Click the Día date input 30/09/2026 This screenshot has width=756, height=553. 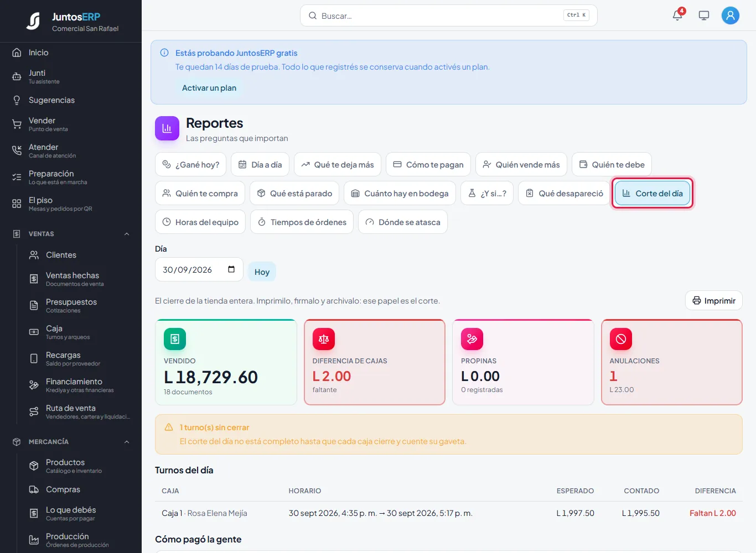point(199,269)
